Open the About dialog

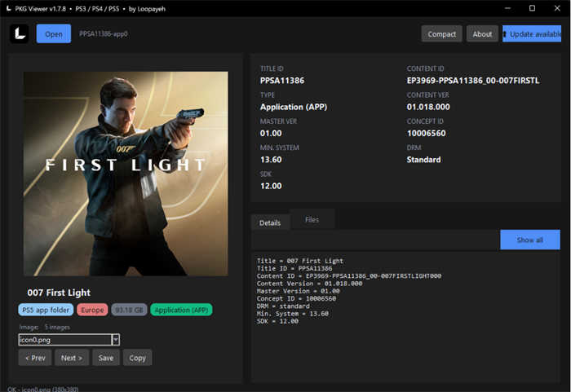tap(482, 34)
